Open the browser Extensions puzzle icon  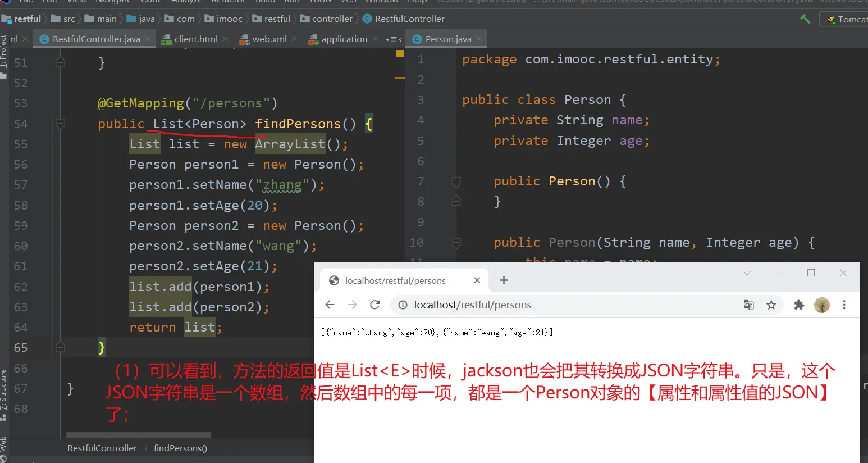799,305
